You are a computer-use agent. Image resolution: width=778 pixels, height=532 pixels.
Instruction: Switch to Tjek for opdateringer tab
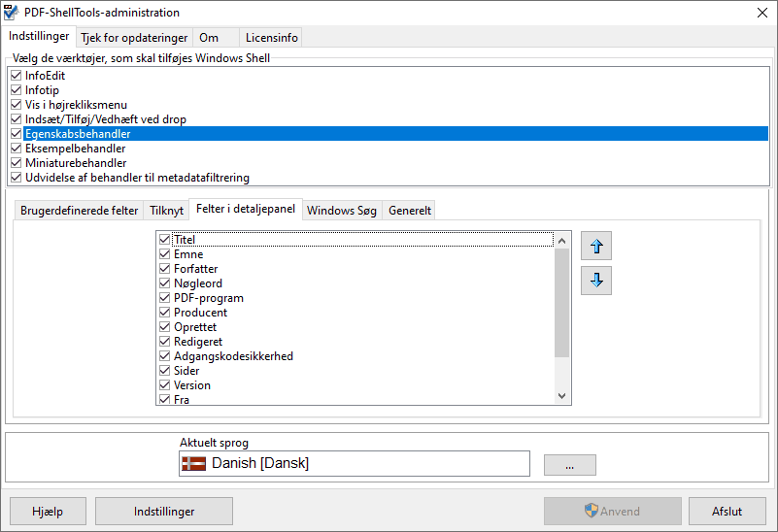pos(134,38)
